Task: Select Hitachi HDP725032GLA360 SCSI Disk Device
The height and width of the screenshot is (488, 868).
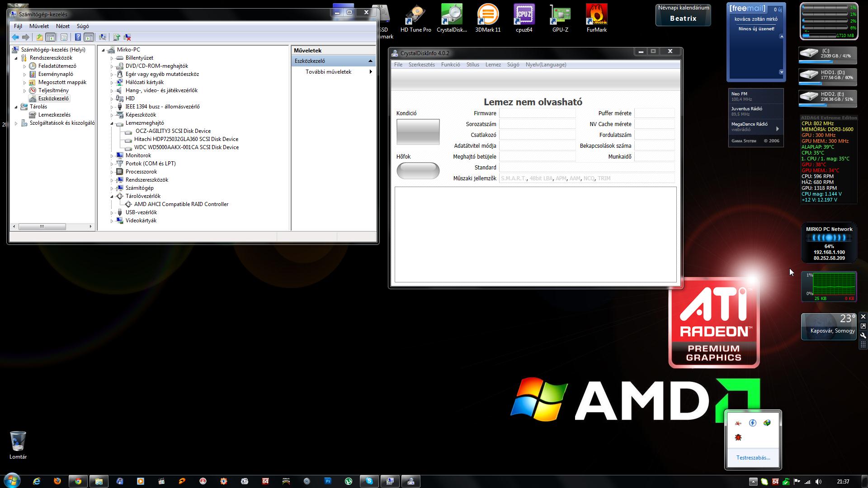Action: point(186,139)
